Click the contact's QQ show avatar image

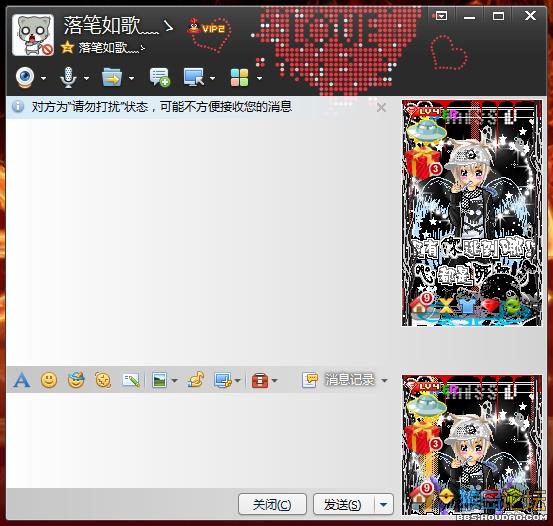coord(472,213)
